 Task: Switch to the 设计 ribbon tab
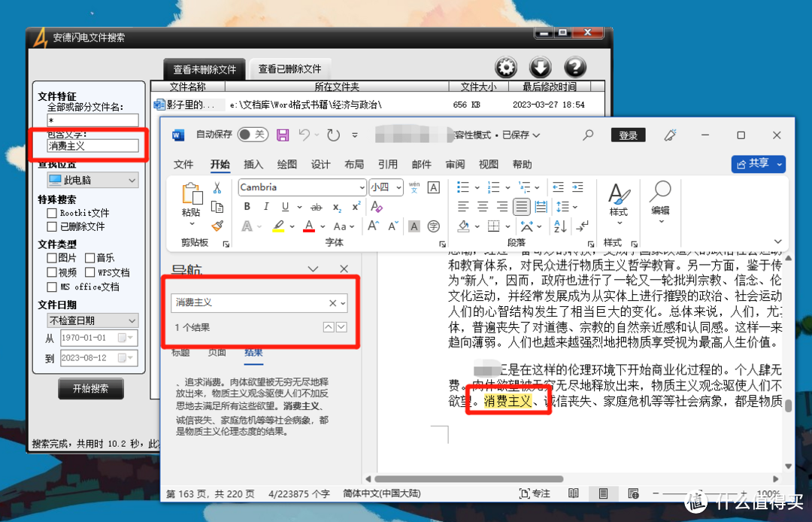click(x=320, y=165)
